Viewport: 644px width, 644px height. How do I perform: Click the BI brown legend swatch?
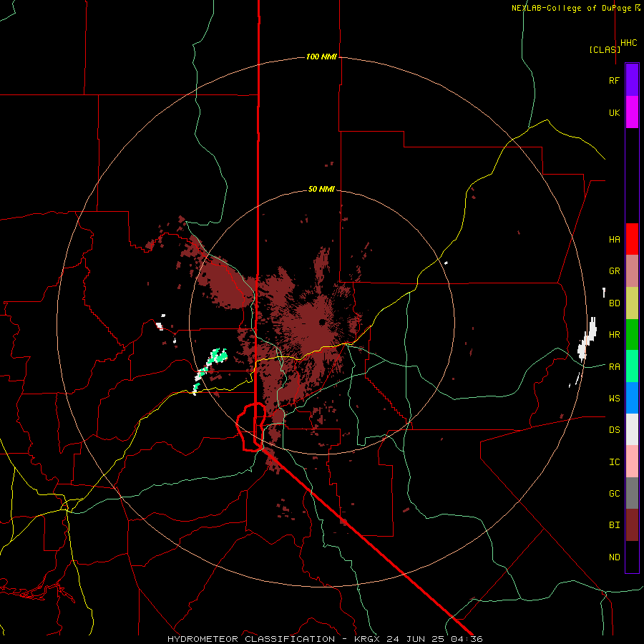coord(632,525)
